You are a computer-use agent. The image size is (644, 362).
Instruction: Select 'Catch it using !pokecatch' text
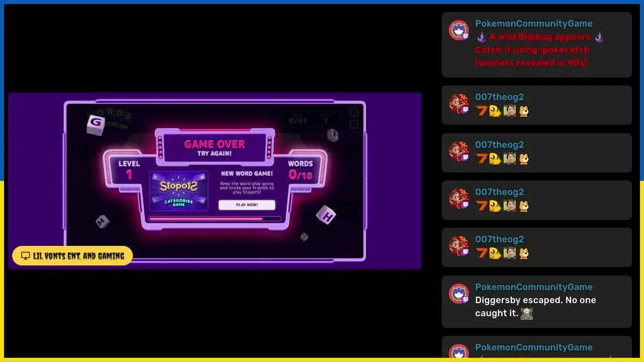point(532,50)
